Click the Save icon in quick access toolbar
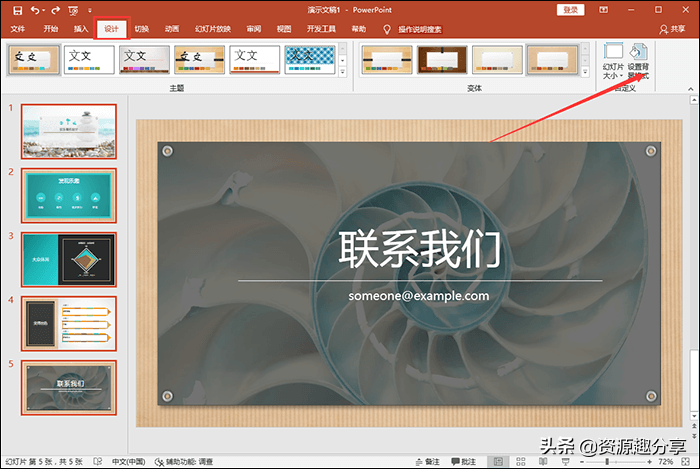The width and height of the screenshot is (700, 469). pyautogui.click(x=17, y=10)
